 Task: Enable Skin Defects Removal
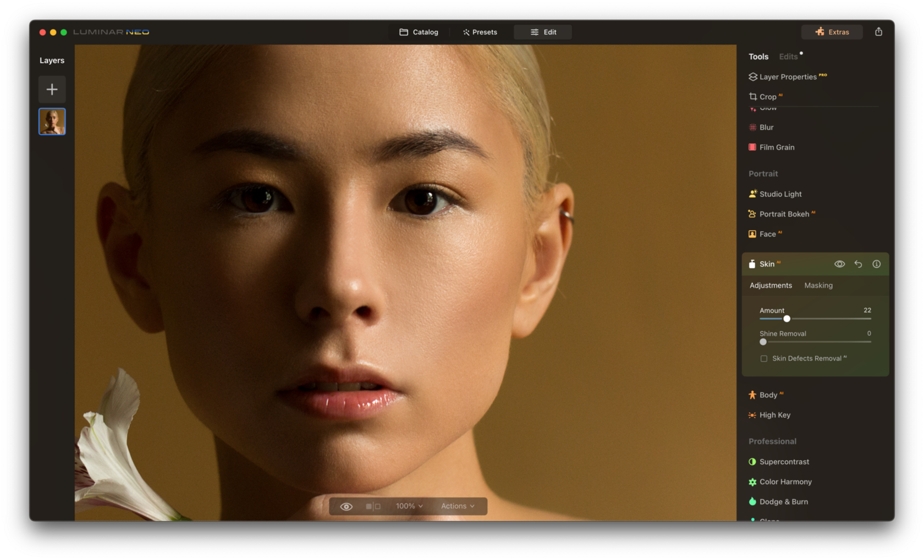coord(763,358)
